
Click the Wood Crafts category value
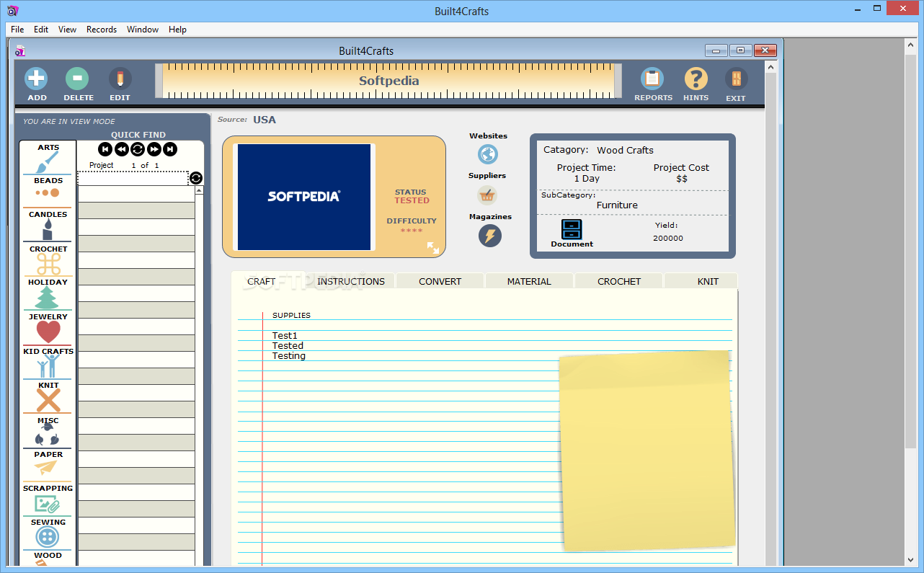(625, 150)
